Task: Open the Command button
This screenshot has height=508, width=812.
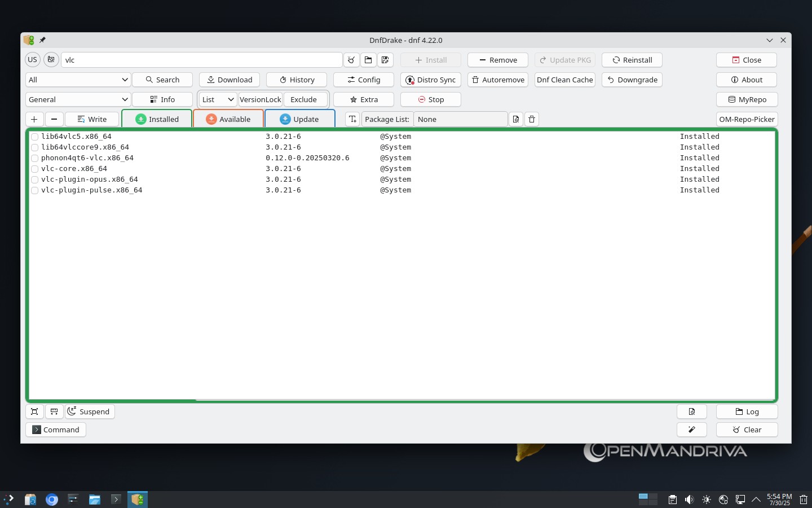Action: tap(56, 430)
